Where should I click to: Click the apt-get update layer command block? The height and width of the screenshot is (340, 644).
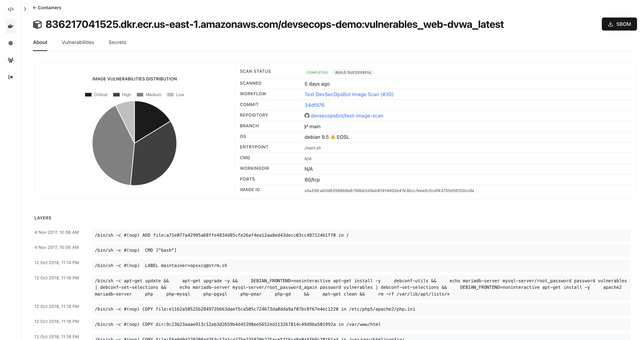point(361,287)
